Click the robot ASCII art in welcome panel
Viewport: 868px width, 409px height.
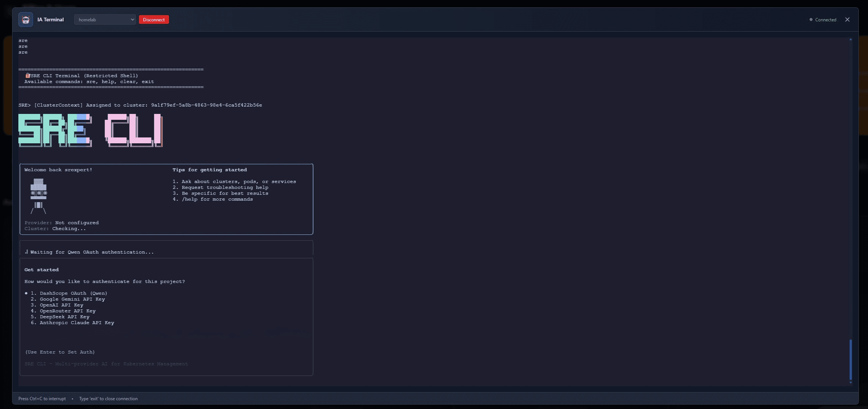click(x=38, y=195)
